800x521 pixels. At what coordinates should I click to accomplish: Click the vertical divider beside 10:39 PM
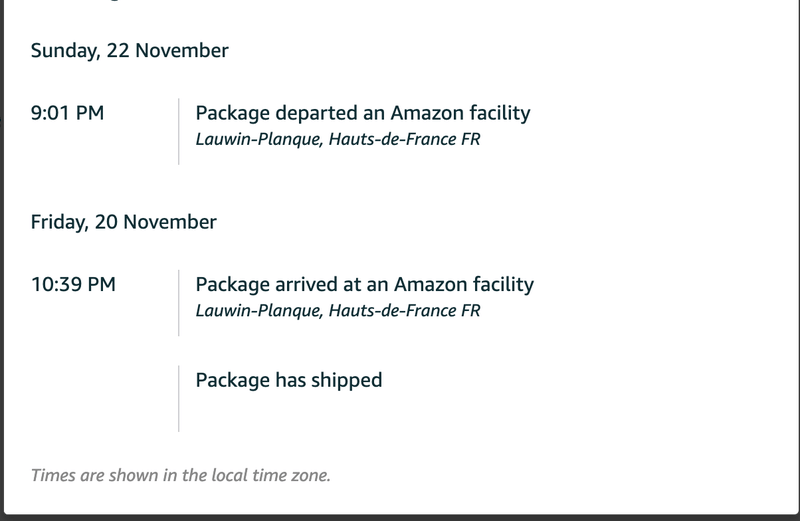[x=179, y=301]
